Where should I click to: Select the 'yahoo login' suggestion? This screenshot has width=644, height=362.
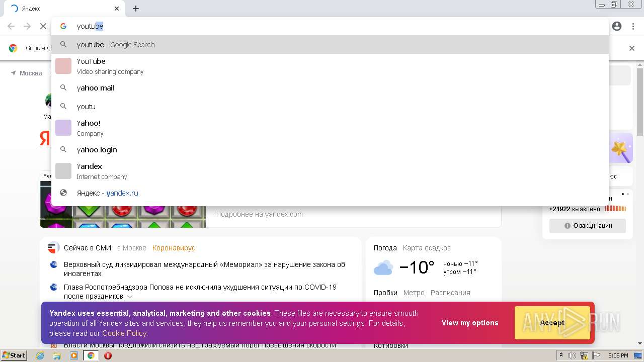(330, 150)
